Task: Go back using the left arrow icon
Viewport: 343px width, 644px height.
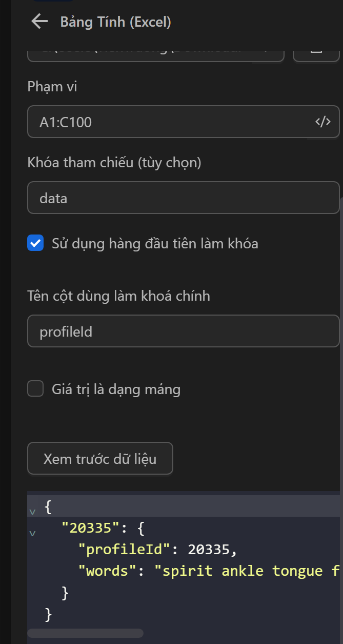Action: [39, 22]
